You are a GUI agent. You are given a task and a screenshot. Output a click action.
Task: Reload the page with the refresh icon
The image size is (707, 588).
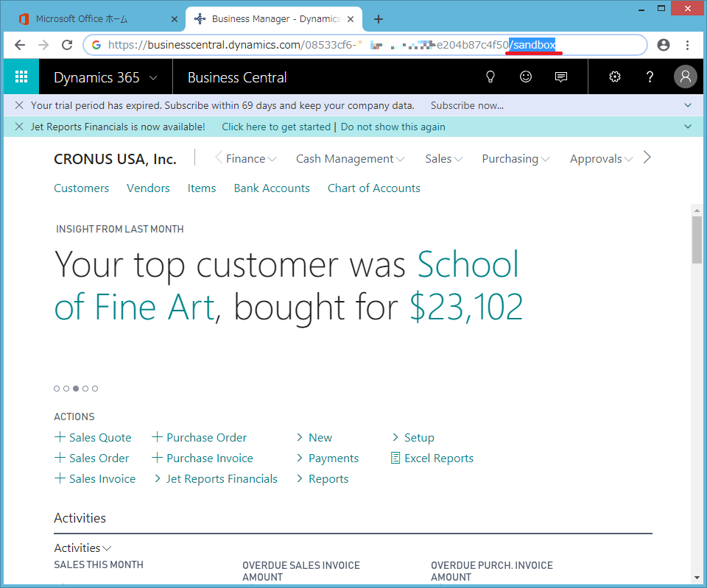(x=67, y=45)
